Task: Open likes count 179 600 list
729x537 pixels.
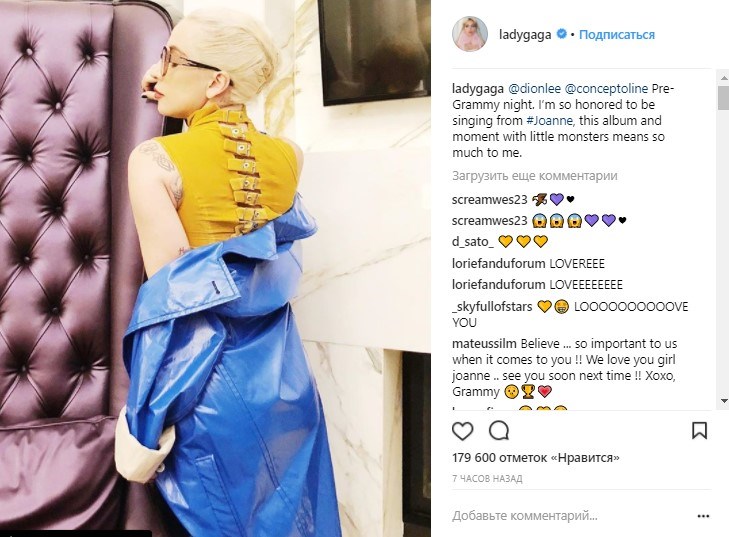Action: [536, 458]
